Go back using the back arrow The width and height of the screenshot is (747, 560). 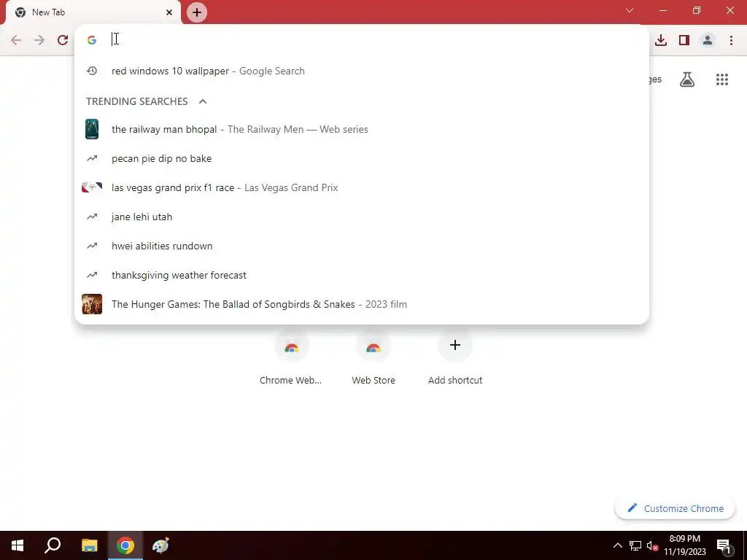tap(16, 40)
